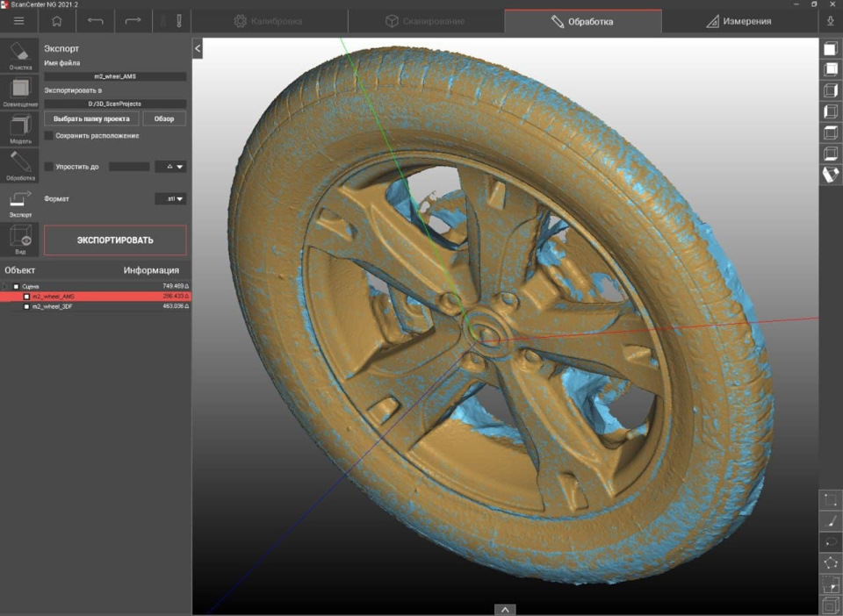This screenshot has height=616, width=843.
Task: Enable Упростить до checkbox
Action: [49, 167]
